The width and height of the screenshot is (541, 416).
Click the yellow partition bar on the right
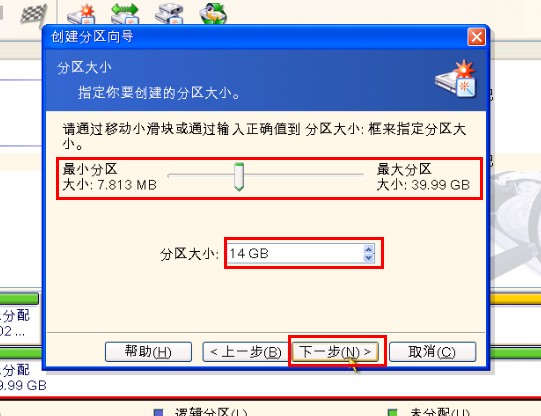(x=515, y=299)
